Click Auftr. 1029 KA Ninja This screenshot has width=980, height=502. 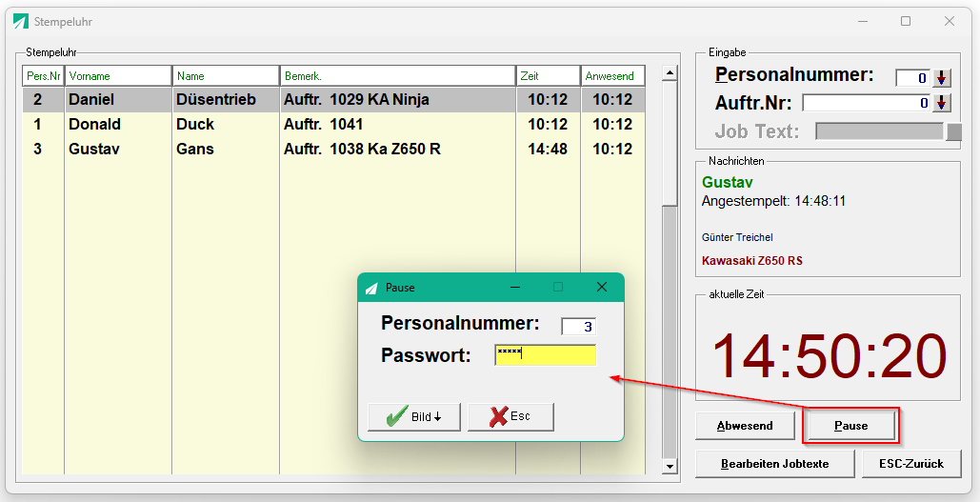tap(356, 99)
